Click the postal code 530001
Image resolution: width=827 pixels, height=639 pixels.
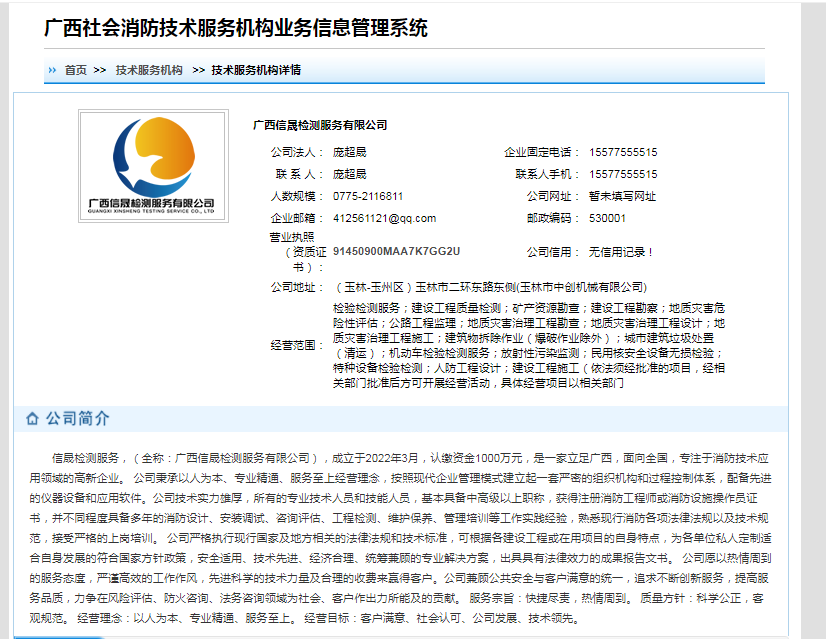tap(608, 218)
